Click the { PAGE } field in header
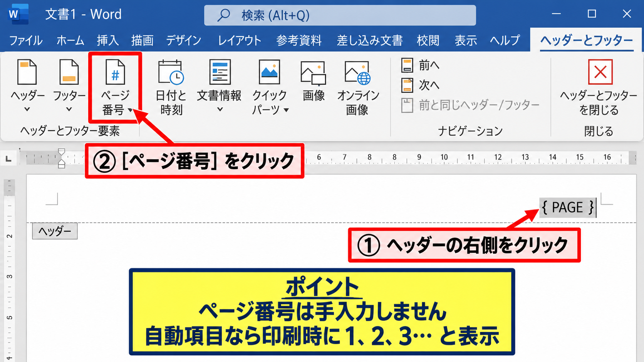 tap(568, 207)
